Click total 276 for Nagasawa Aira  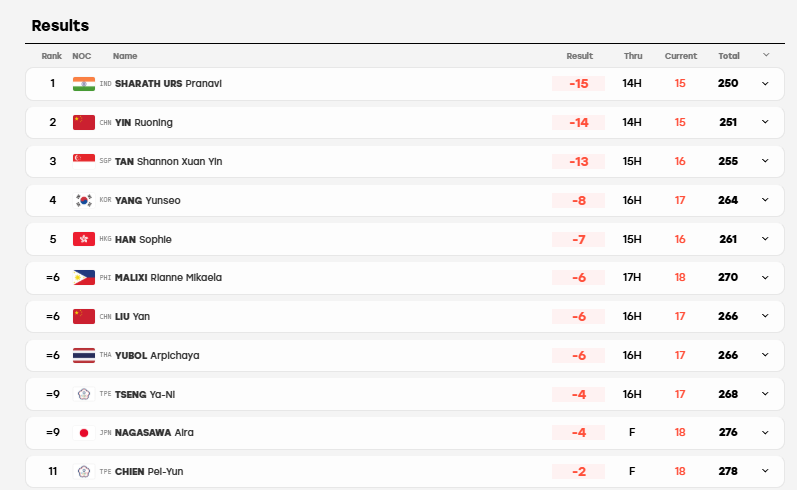[x=728, y=432]
